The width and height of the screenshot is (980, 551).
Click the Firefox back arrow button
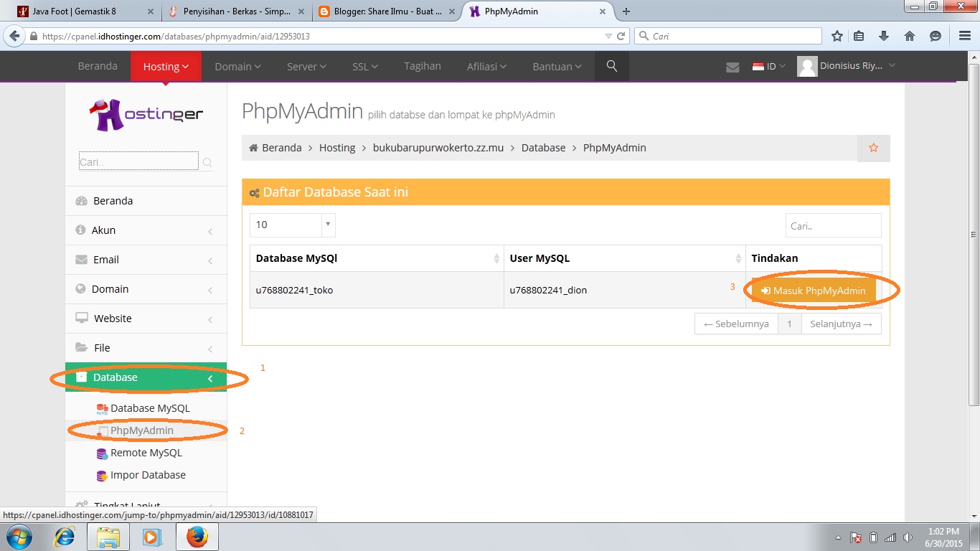[x=14, y=36]
